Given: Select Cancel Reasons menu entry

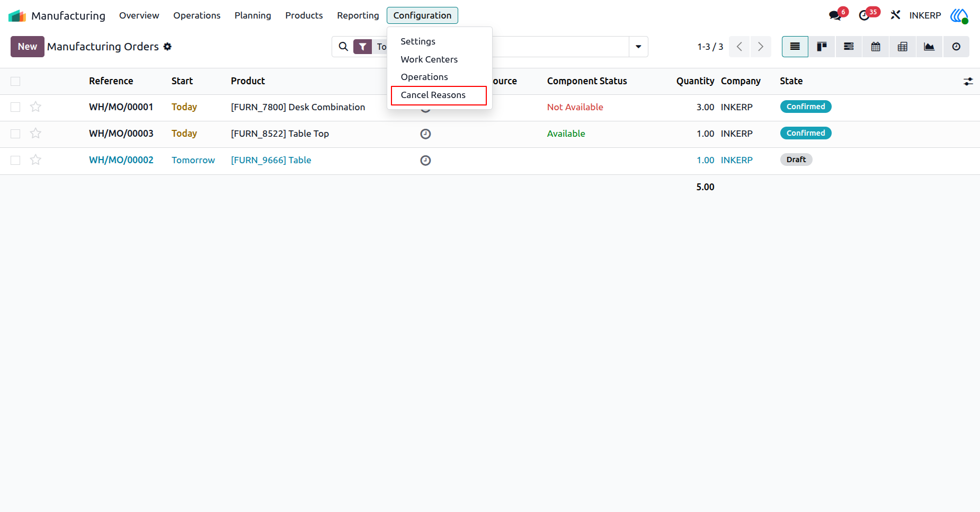Looking at the screenshot, I should (x=439, y=95).
